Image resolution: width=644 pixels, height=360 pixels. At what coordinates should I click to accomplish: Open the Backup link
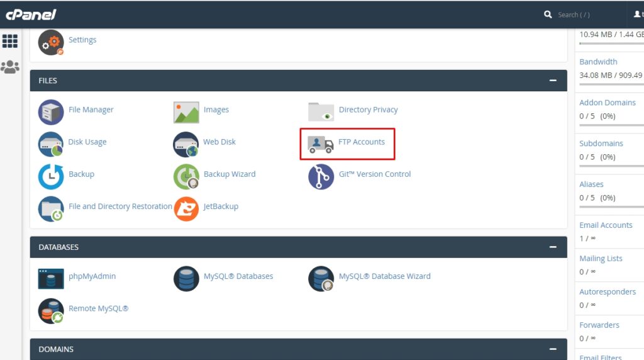[81, 174]
